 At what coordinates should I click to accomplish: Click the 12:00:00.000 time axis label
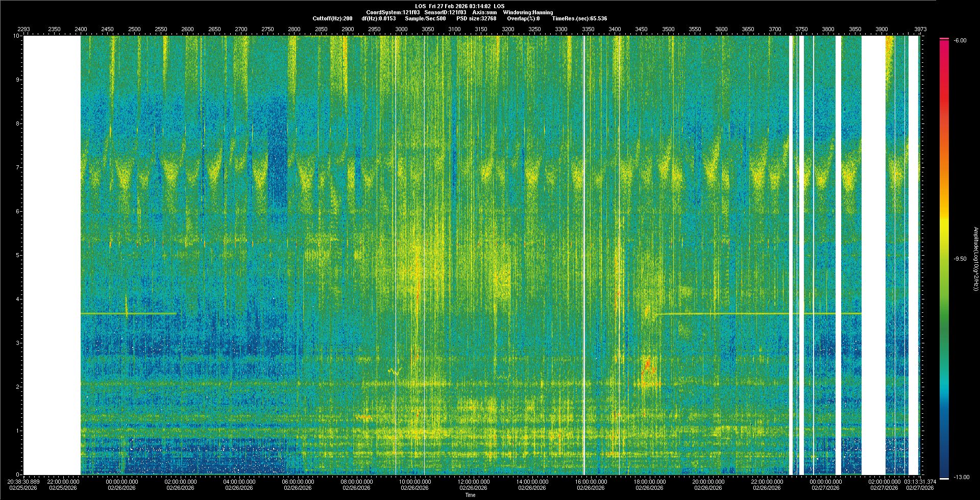click(x=474, y=481)
